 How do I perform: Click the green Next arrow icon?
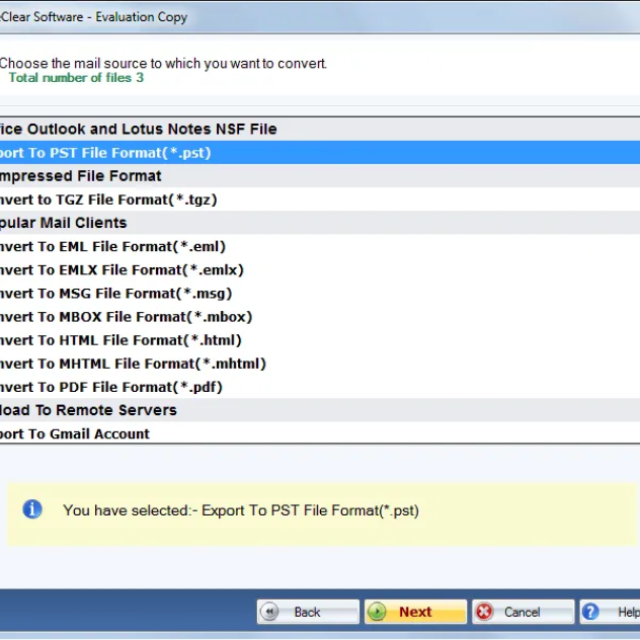(377, 612)
